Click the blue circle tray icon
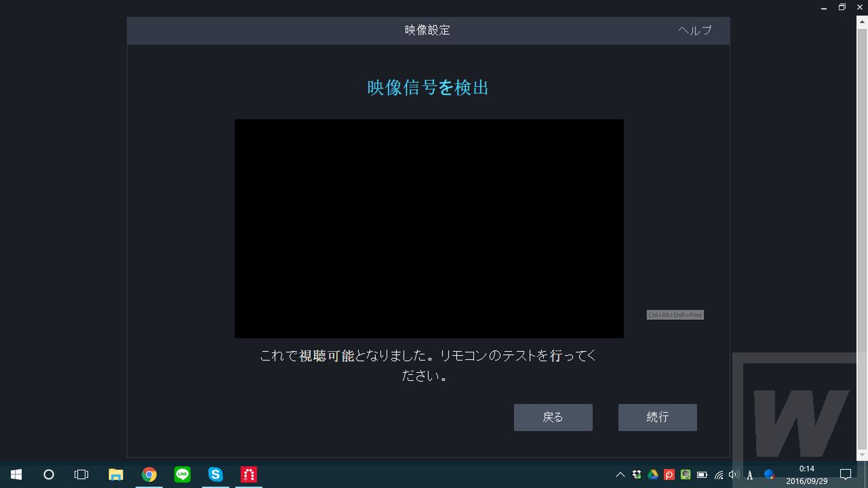The image size is (868, 488). coord(769,475)
